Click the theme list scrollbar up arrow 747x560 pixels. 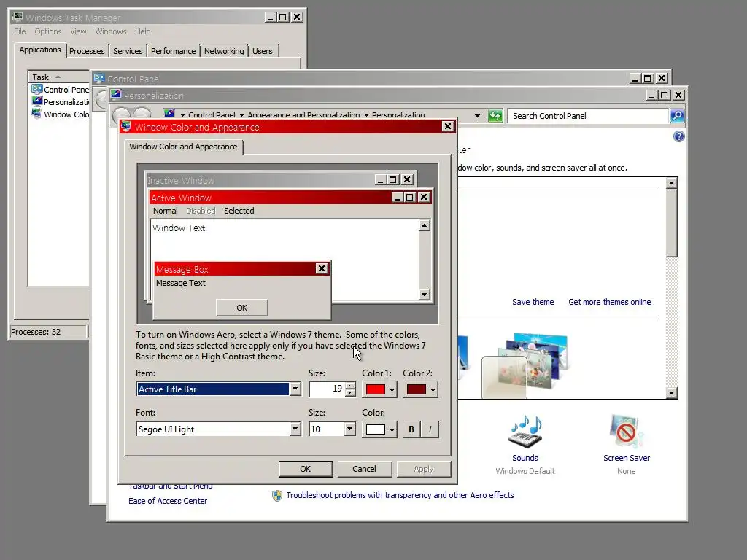(x=672, y=183)
